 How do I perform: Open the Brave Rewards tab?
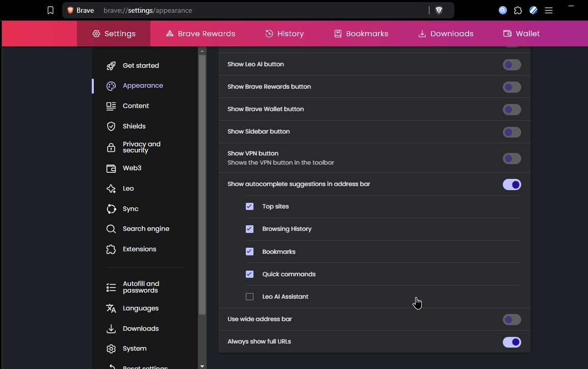[200, 34]
